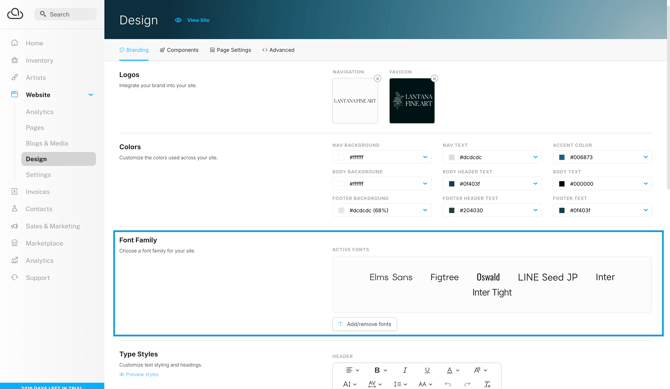Image resolution: width=670 pixels, height=389 pixels.
Task: Select the Inter Tight active font
Action: point(492,292)
